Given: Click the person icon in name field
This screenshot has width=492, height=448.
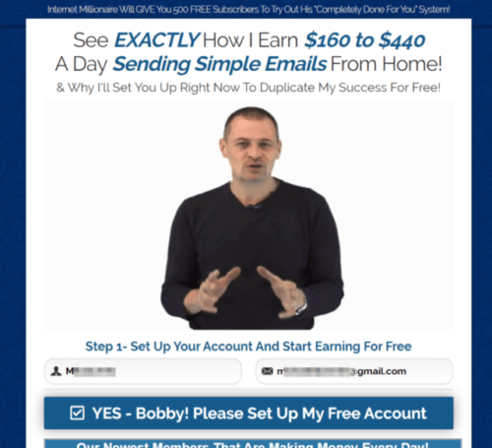Looking at the screenshot, I should point(56,371).
